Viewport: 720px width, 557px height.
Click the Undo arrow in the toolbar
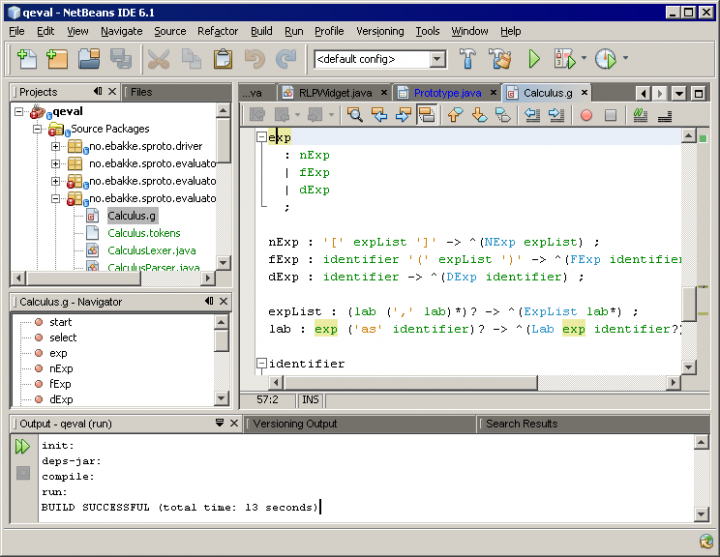coord(254,59)
